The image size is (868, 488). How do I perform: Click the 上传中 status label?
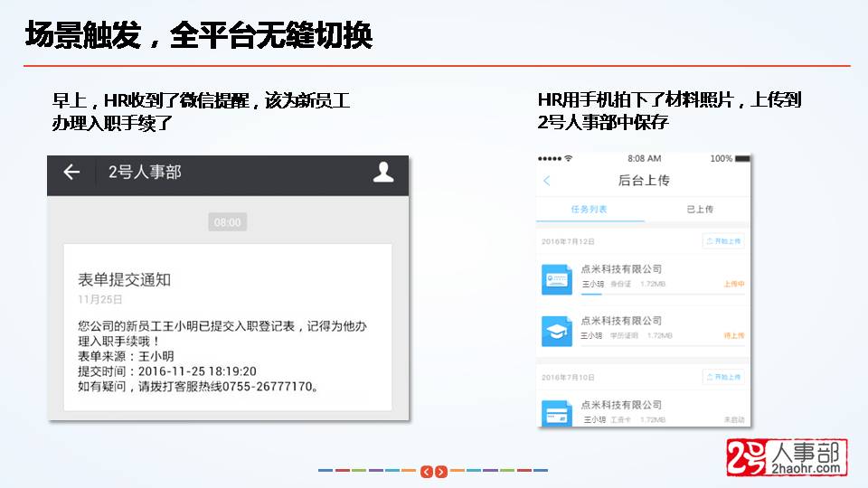pyautogui.click(x=733, y=285)
